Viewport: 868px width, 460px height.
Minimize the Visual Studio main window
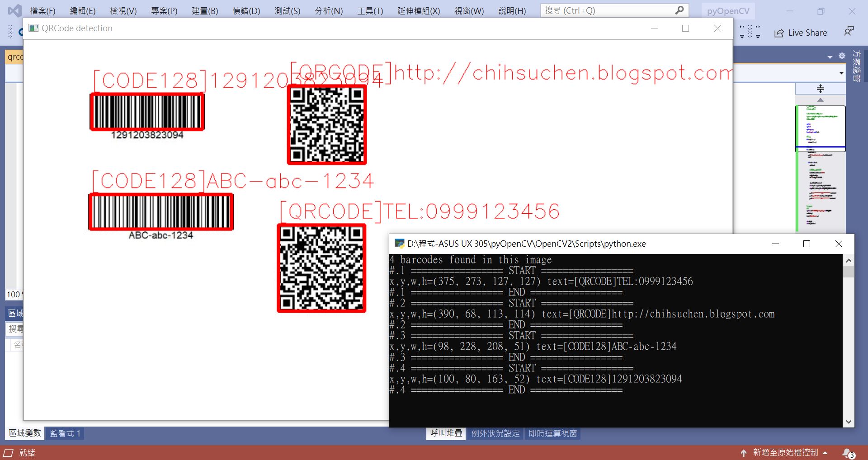coord(790,11)
